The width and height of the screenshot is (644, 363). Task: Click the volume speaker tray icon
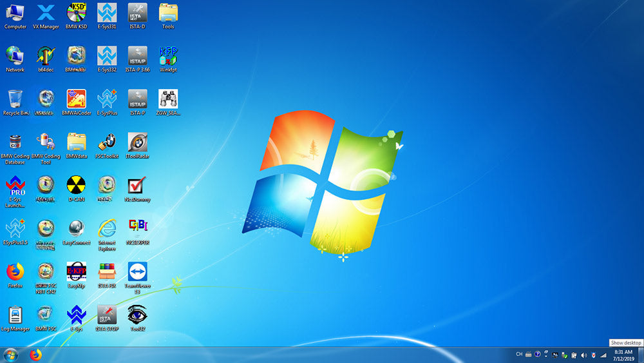[x=583, y=355]
